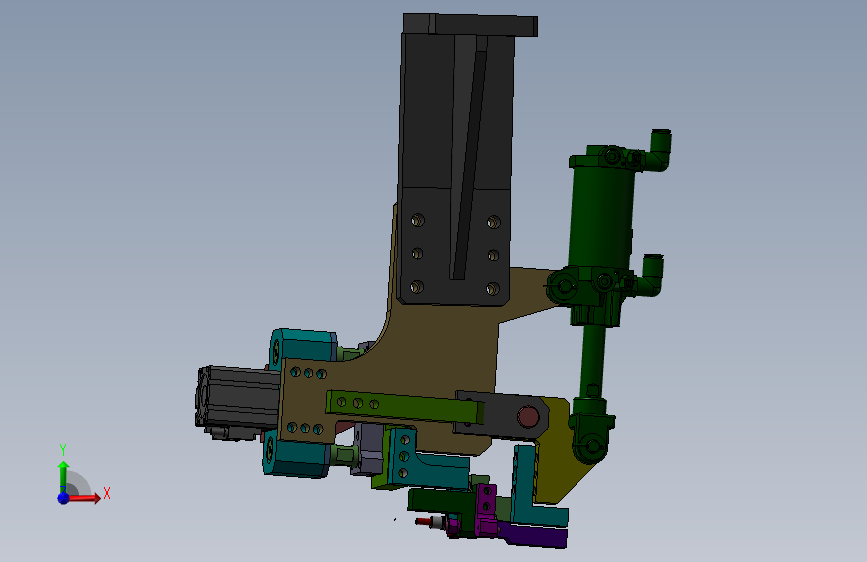
Task: Select the large green pneumatic cylinder body
Action: pyautogui.click(x=602, y=216)
